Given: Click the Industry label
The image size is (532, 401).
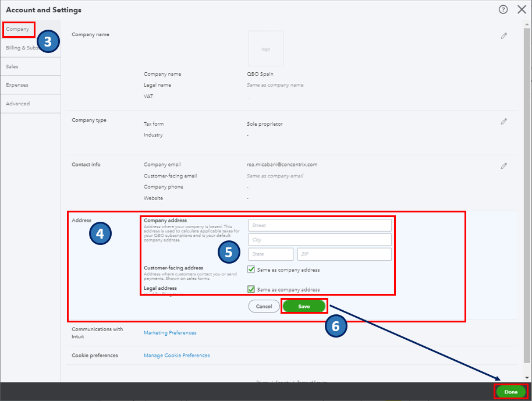Looking at the screenshot, I should click(x=153, y=135).
